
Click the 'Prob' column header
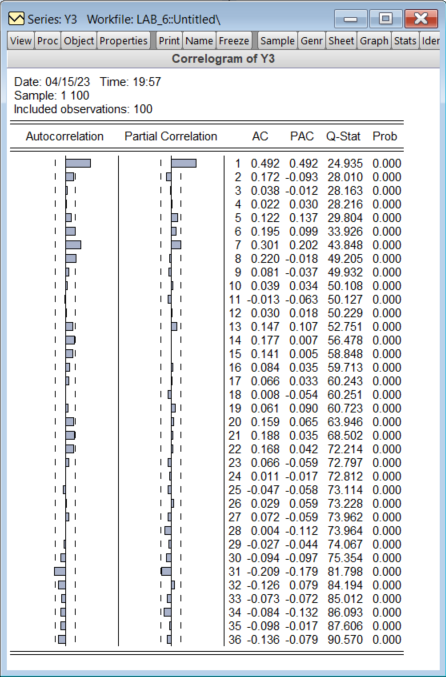click(x=385, y=136)
